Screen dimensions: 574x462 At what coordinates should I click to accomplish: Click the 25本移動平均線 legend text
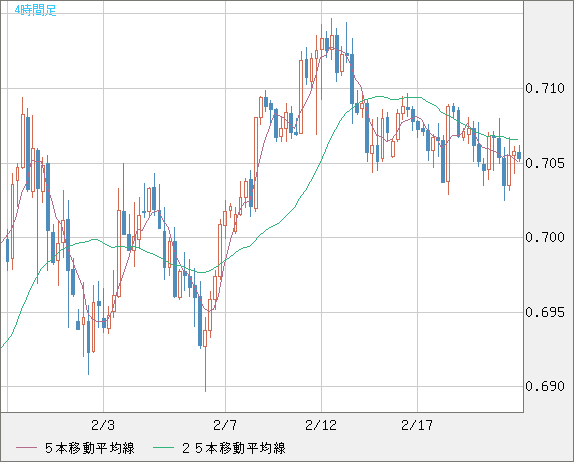(234, 448)
